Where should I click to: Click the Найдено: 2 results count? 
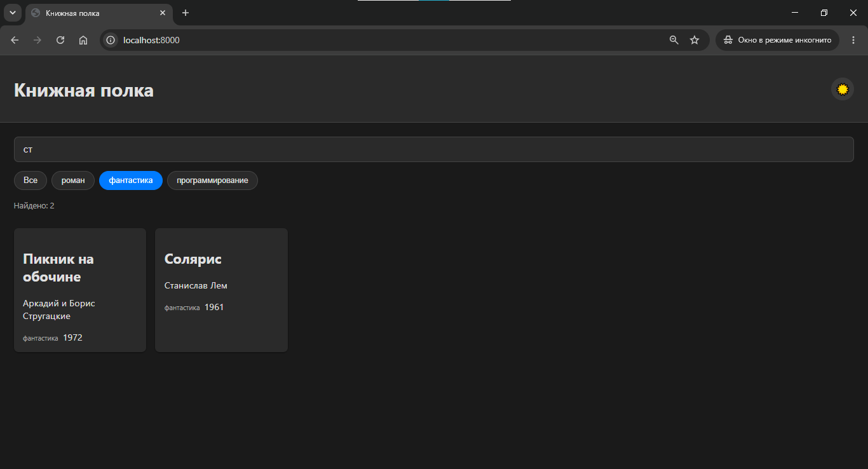(x=34, y=206)
